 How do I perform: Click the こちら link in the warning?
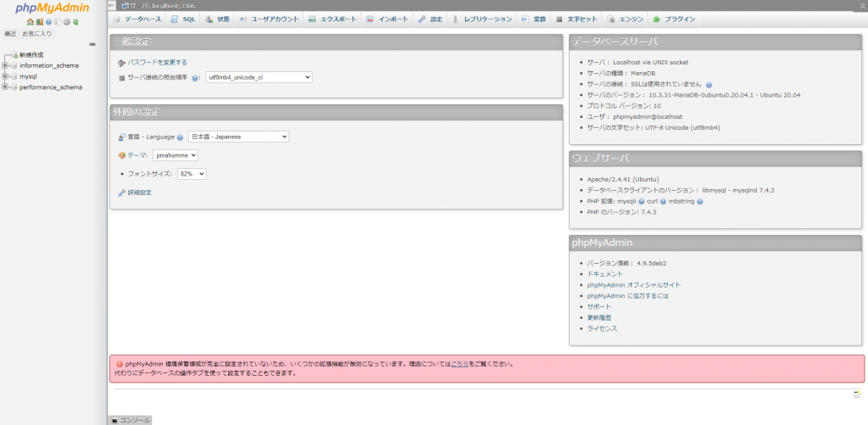(460, 365)
